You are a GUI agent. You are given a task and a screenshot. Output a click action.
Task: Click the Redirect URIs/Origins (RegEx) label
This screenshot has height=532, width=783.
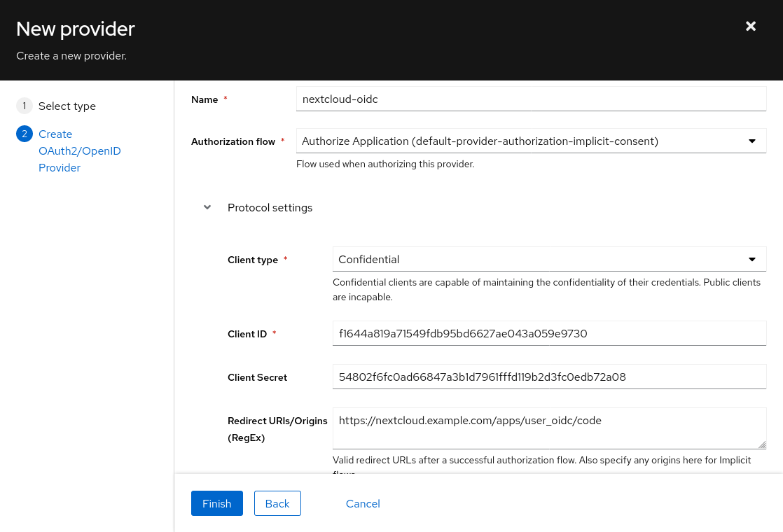pyautogui.click(x=277, y=429)
